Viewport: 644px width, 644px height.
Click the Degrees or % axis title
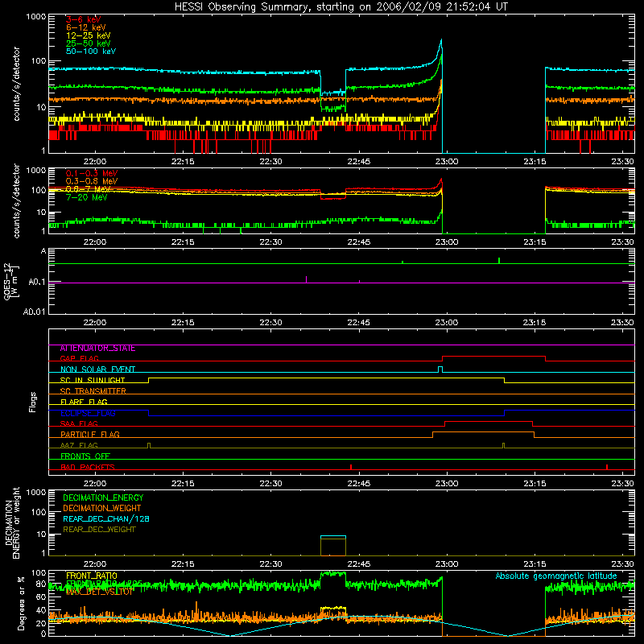21,604
